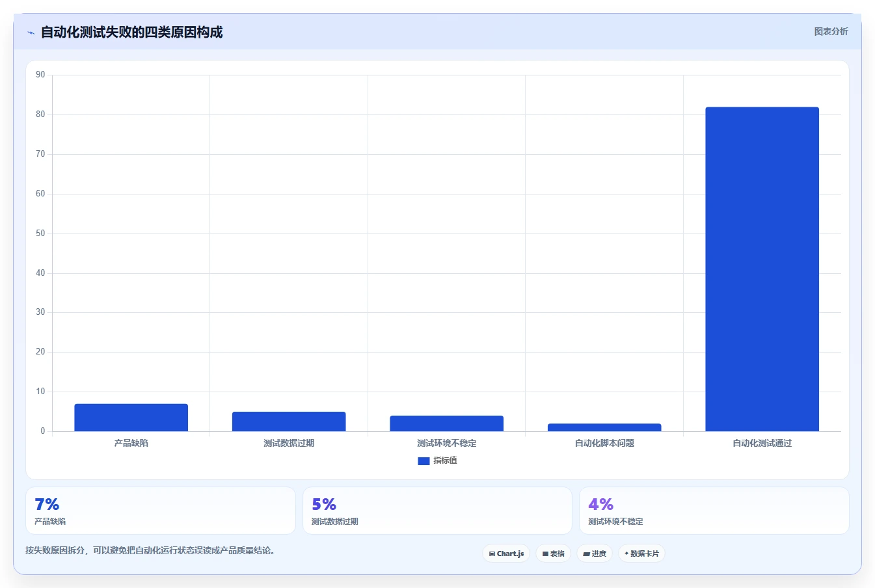Click the lightning icon beside the title
875x588 pixels.
[31, 33]
